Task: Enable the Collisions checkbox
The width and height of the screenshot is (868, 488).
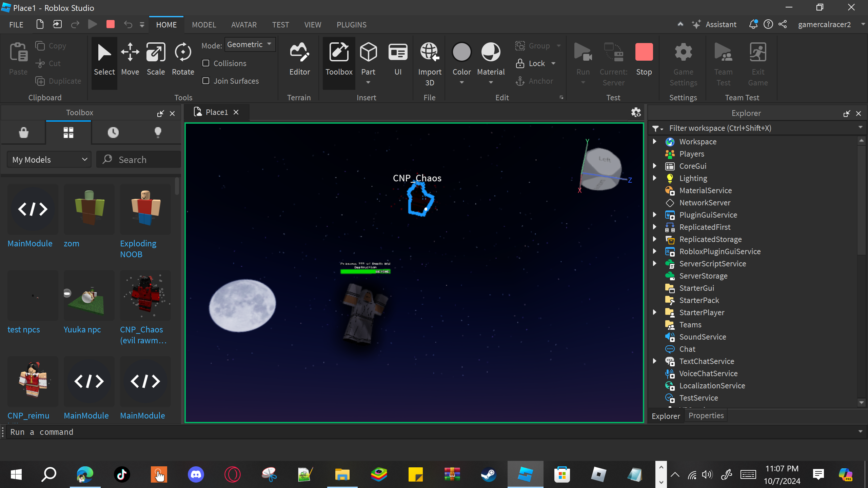Action: 206,63
